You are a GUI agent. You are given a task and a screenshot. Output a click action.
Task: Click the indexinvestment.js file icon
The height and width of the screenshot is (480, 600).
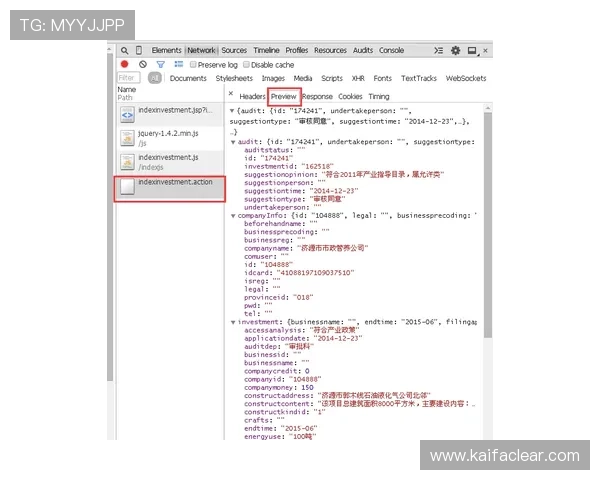click(127, 162)
